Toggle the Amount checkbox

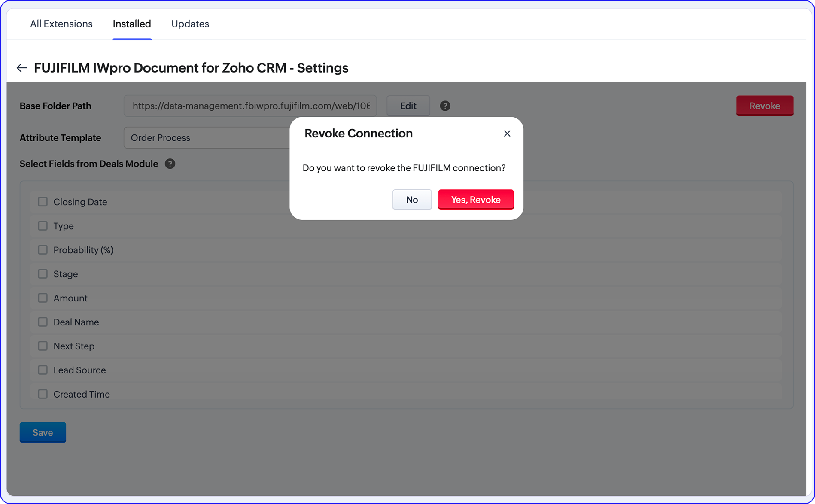(x=43, y=298)
